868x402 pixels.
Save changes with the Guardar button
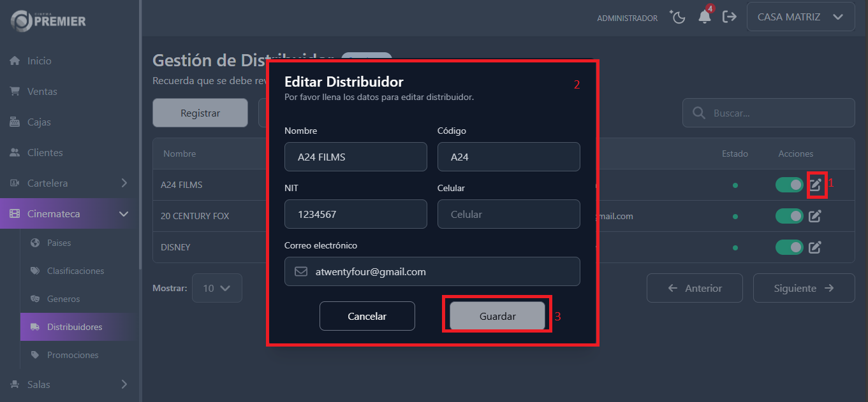click(x=497, y=315)
